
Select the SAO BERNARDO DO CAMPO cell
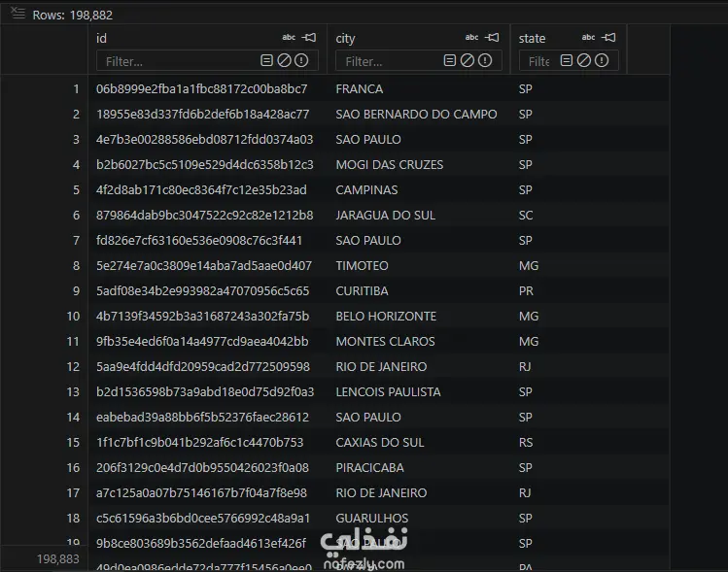click(416, 115)
